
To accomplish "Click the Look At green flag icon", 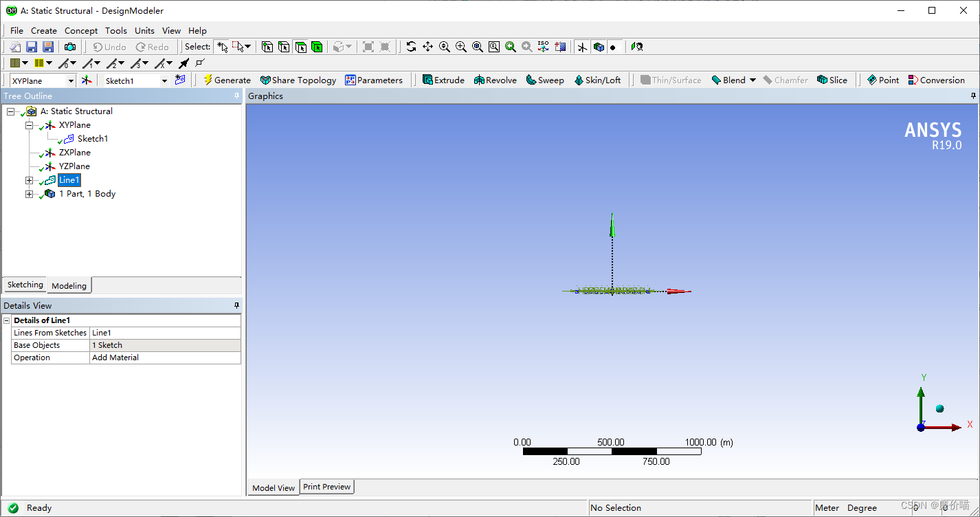I will tap(637, 47).
